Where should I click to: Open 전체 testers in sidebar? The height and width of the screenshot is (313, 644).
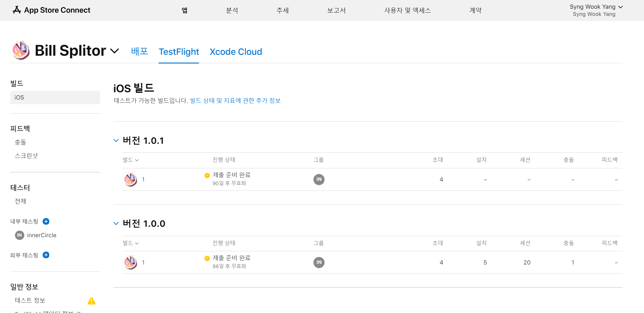(x=21, y=201)
